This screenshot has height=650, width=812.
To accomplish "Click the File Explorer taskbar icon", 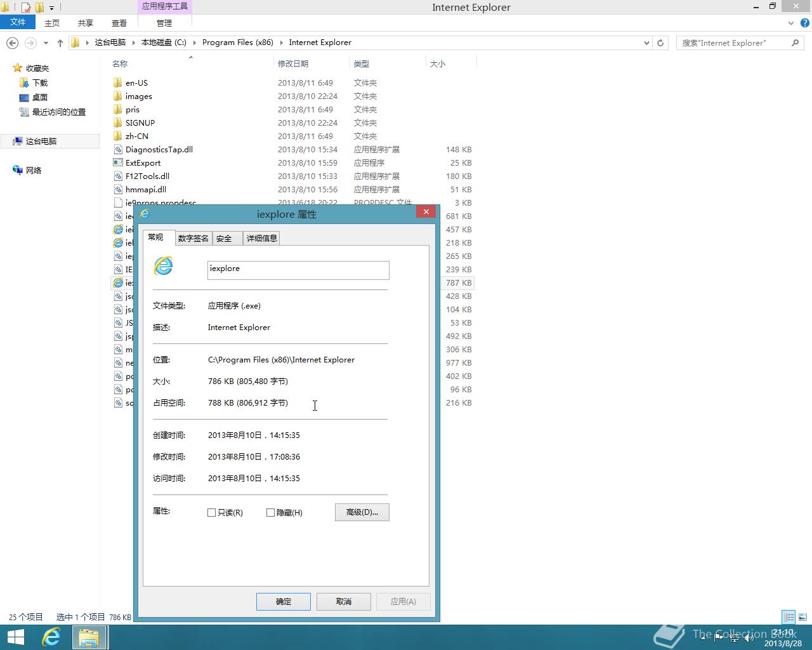I will point(89,637).
